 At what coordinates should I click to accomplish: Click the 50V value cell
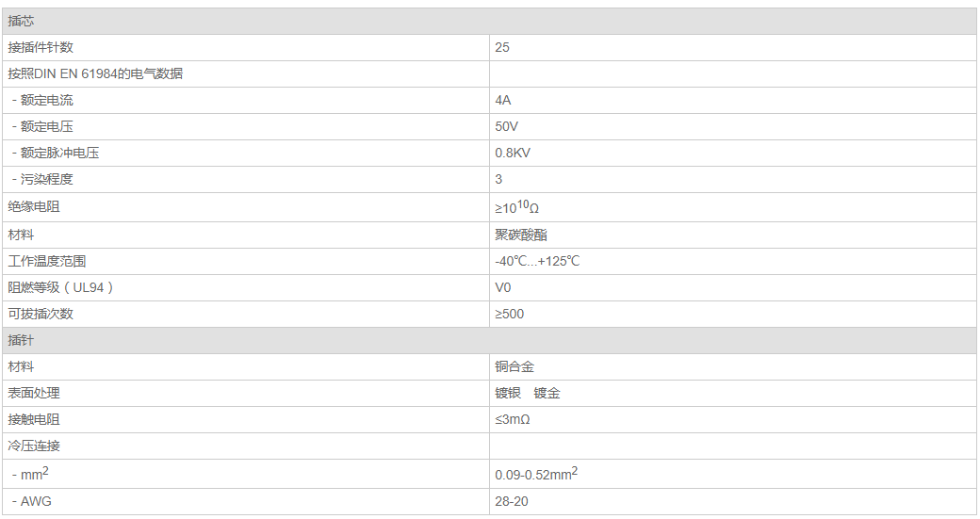coord(507,126)
